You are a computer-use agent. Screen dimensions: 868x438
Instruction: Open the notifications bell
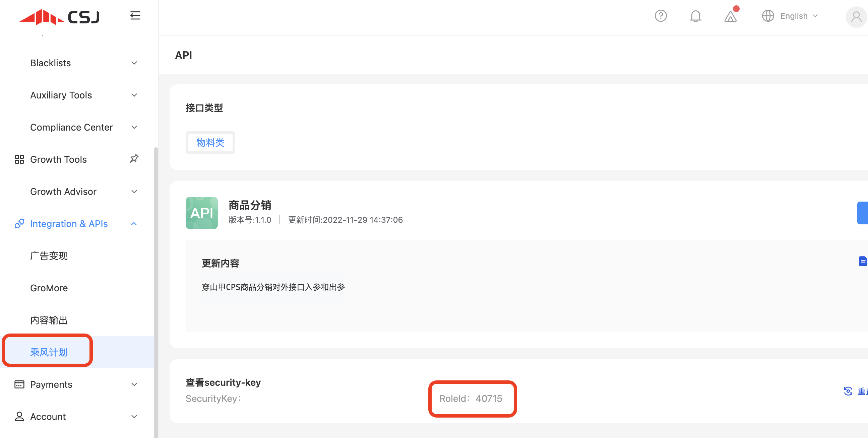pos(695,16)
